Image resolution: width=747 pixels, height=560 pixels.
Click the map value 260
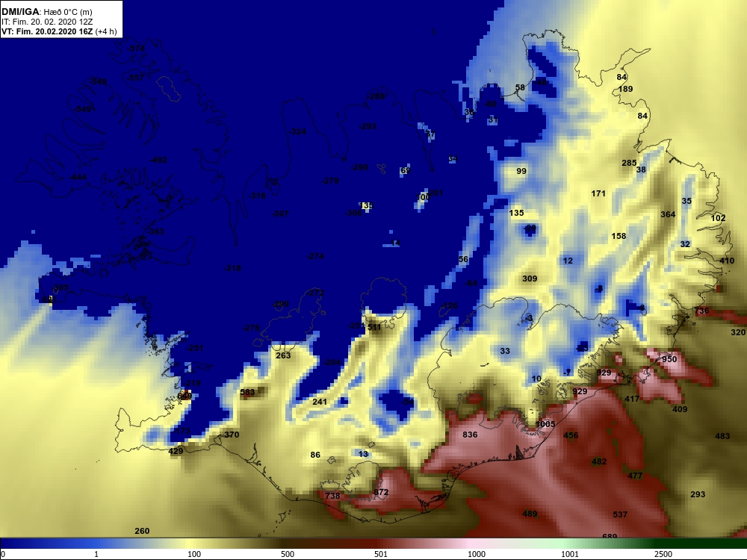pyautogui.click(x=142, y=530)
